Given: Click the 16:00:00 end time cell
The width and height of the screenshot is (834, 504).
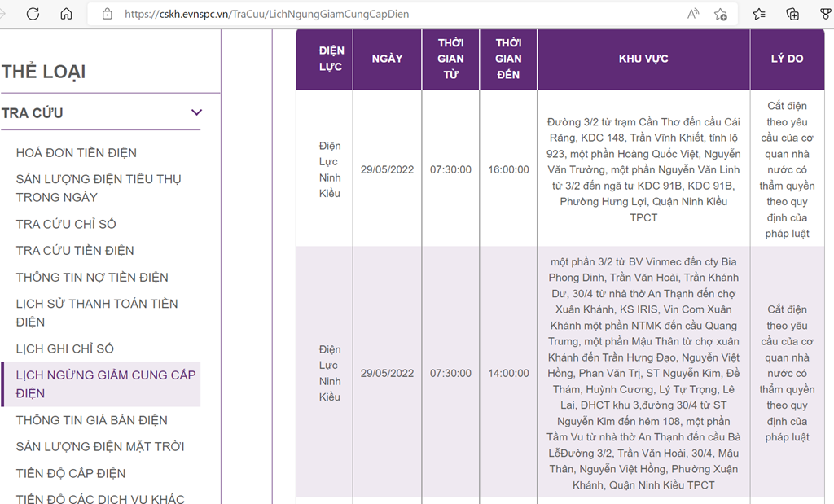Looking at the screenshot, I should (x=508, y=169).
